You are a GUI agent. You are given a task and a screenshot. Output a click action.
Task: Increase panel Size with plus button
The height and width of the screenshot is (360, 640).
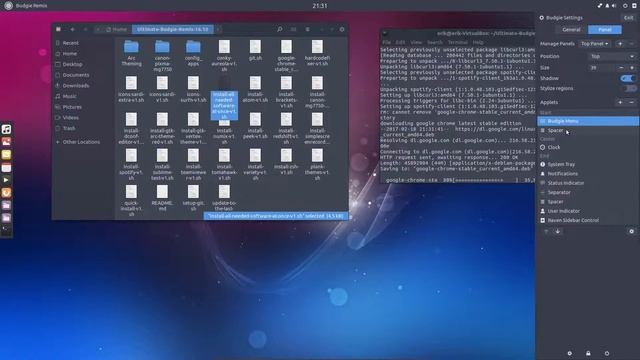pos(632,68)
